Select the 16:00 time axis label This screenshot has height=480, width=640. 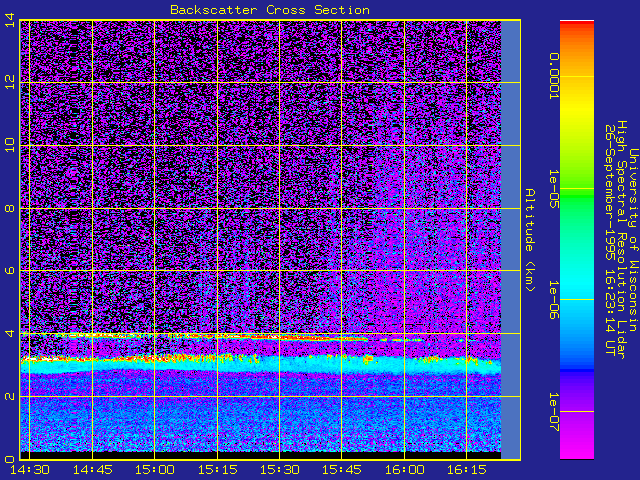coord(404,470)
